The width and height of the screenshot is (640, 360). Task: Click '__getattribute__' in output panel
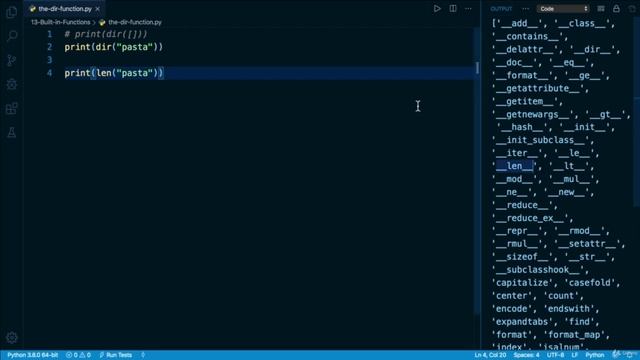(x=538, y=89)
